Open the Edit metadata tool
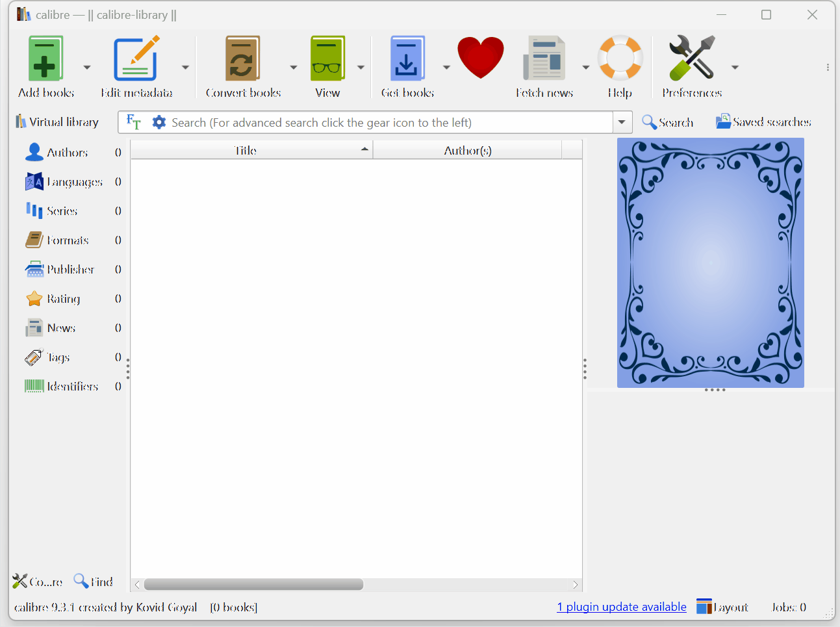 coord(136,58)
